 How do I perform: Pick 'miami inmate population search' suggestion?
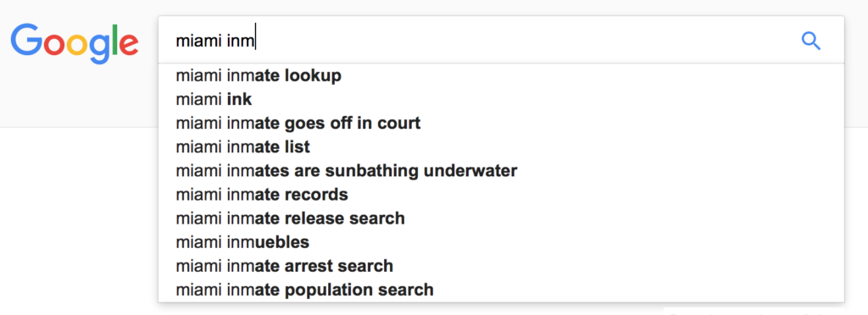[501, 290]
